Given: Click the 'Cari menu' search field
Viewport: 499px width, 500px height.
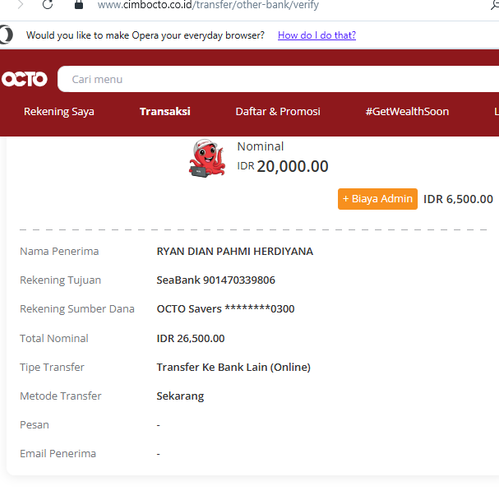Looking at the screenshot, I should [278, 79].
